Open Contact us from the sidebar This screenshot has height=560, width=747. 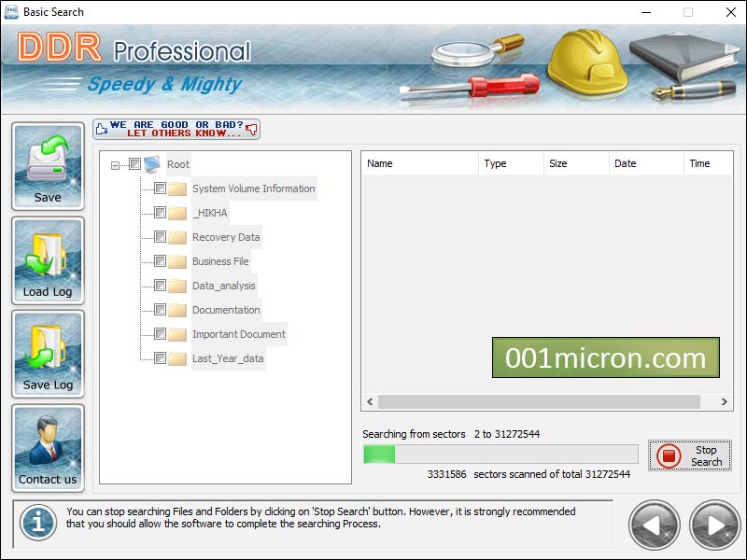tap(48, 448)
